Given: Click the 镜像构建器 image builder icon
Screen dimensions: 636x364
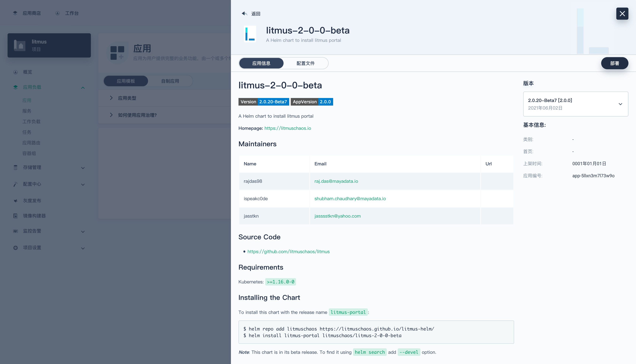Looking at the screenshot, I should tap(16, 216).
